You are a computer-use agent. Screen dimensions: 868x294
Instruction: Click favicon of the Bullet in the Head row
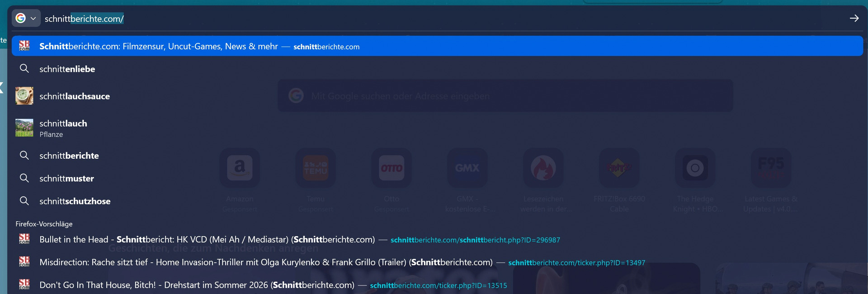tap(24, 239)
